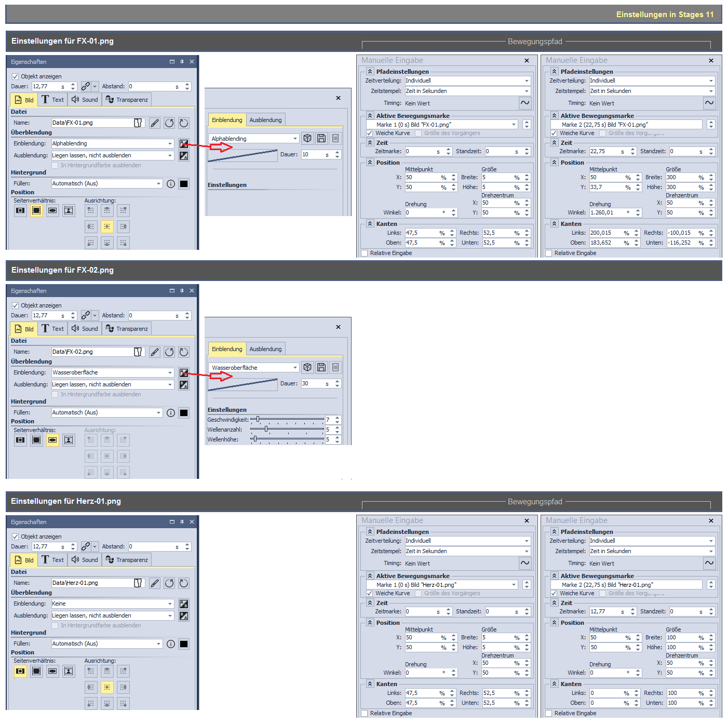Uncheck Objekt anzeigen in the FX-01.png properties
Viewport: 728px width, 724px height.
click(x=16, y=76)
